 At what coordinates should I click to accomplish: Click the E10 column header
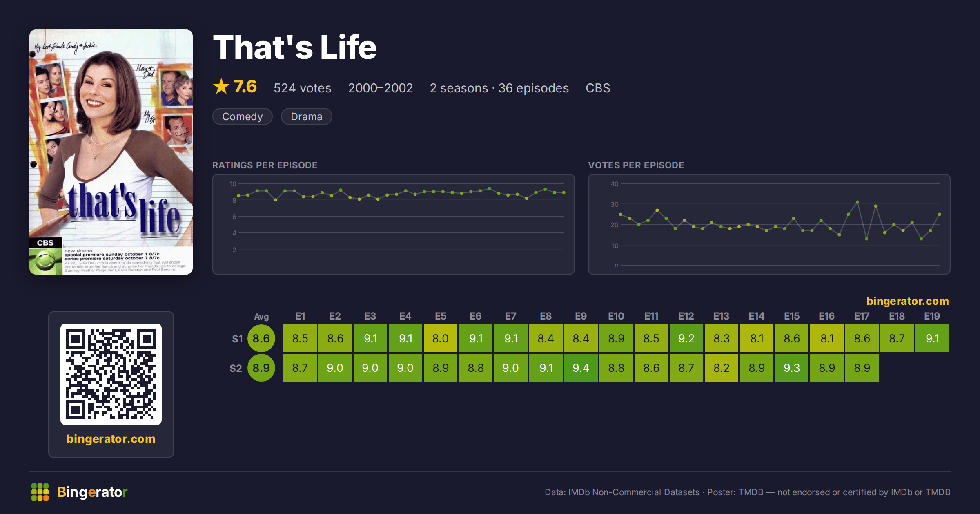click(x=616, y=316)
